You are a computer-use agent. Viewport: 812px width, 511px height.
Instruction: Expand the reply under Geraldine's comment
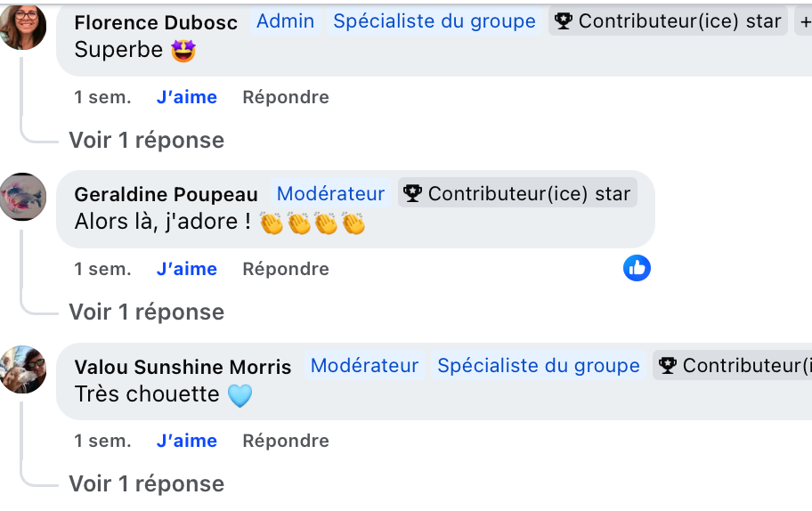pyautogui.click(x=147, y=312)
